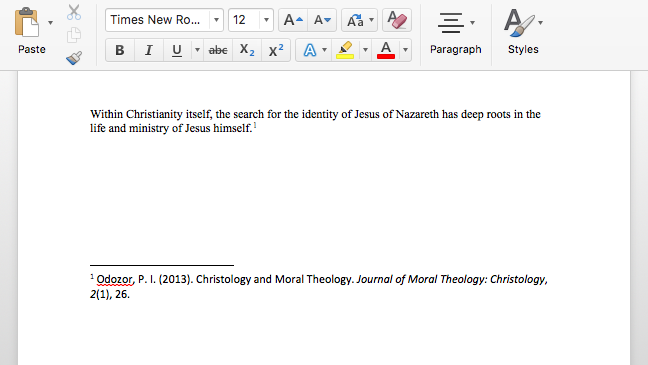Apply red font color
This screenshot has height=365, width=648.
tap(386, 50)
